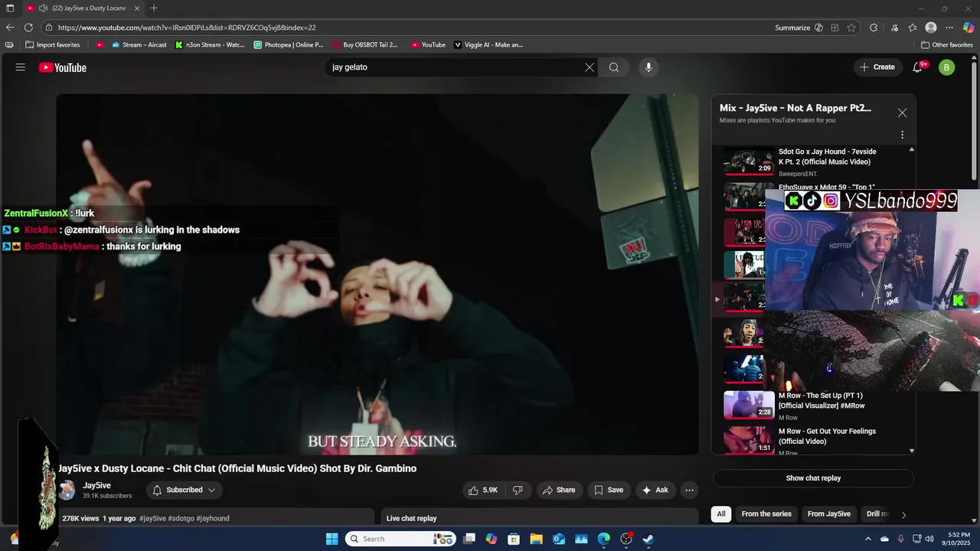980x551 pixels.
Task: Open Buy OBSBOT Tail 2 bookmark
Action: tap(365, 44)
